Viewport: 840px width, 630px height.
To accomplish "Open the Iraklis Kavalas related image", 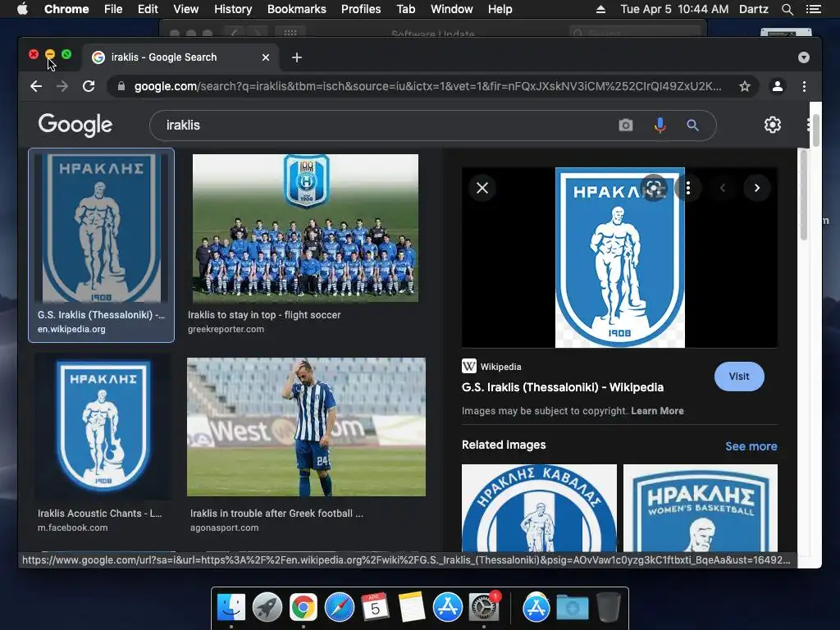I will 539,508.
